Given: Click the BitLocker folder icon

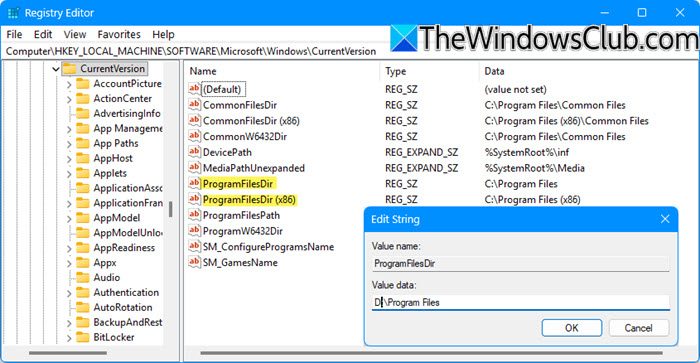Looking at the screenshot, I should click(x=83, y=337).
